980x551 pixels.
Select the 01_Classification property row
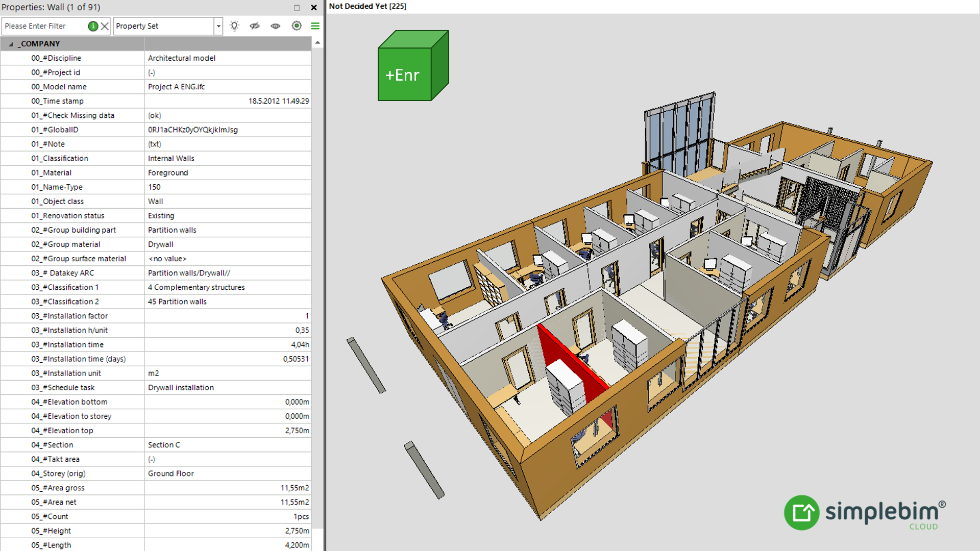60,159
